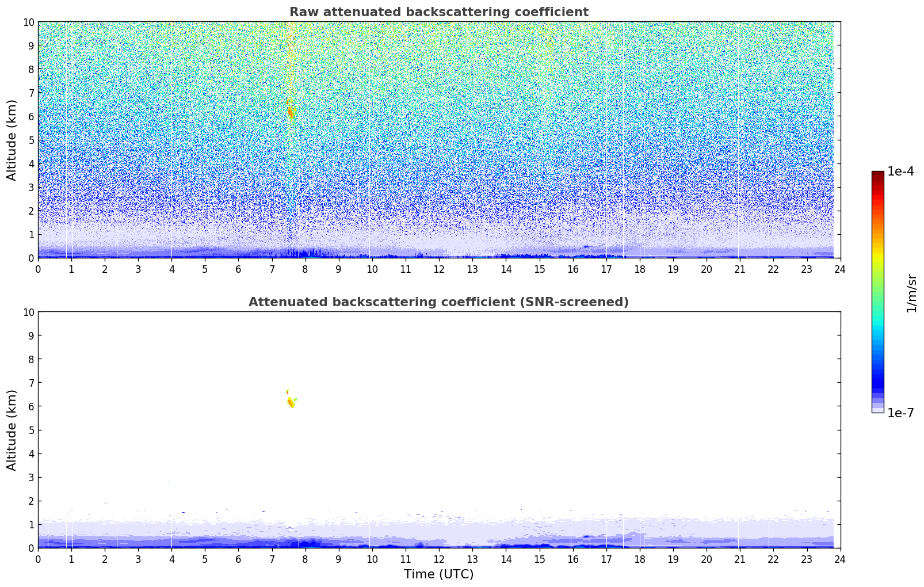Click altitude tick "3" on the SNR-screened plot
Viewport: 924px width, 587px height.
(x=31, y=477)
